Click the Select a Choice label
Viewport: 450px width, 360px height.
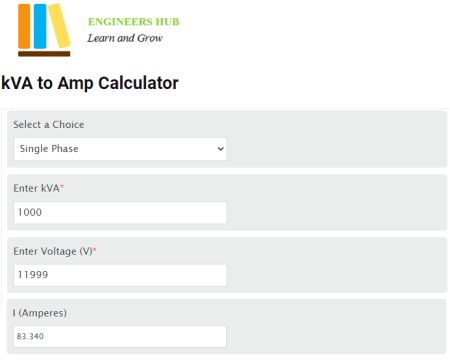coord(49,125)
